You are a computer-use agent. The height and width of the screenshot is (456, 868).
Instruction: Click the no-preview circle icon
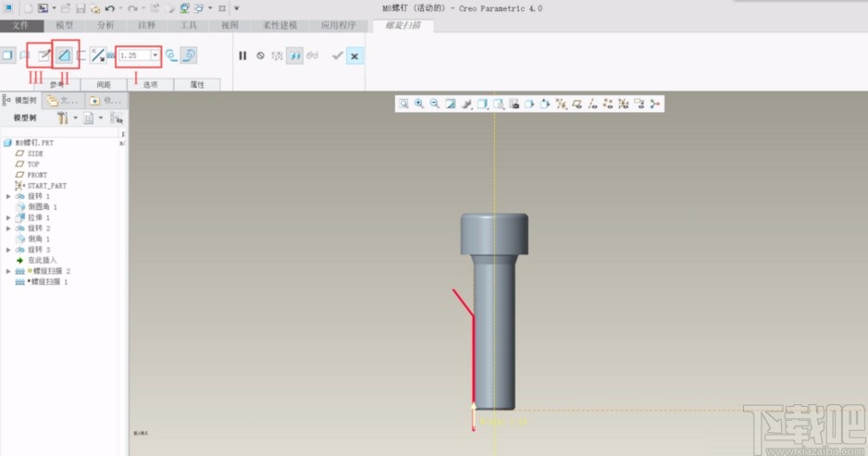pyautogui.click(x=260, y=55)
